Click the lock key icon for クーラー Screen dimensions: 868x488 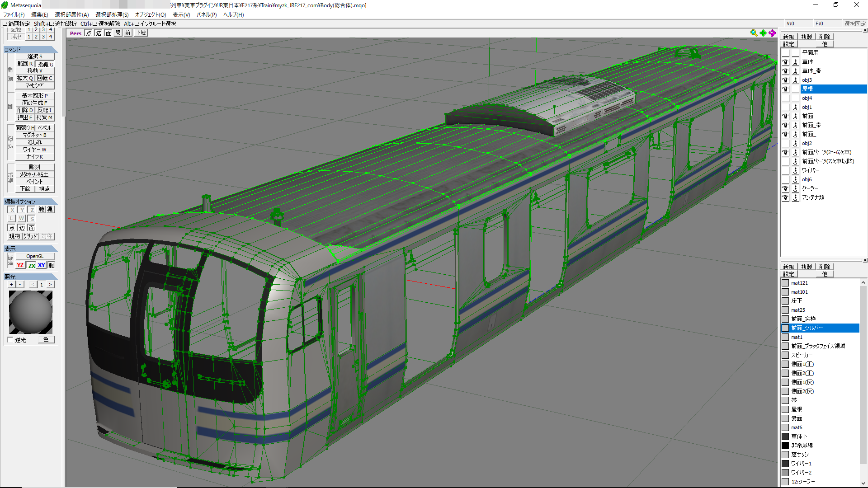(x=796, y=188)
